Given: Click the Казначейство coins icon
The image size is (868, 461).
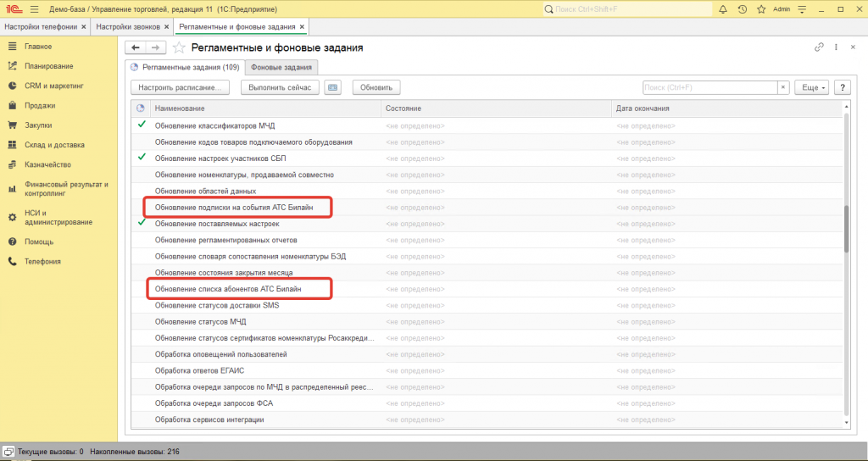Looking at the screenshot, I should (12, 164).
